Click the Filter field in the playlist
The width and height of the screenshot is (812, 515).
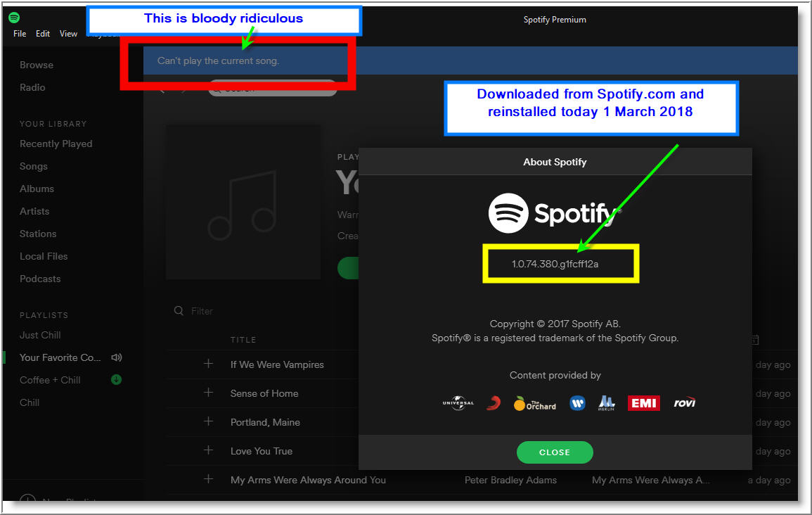(202, 311)
